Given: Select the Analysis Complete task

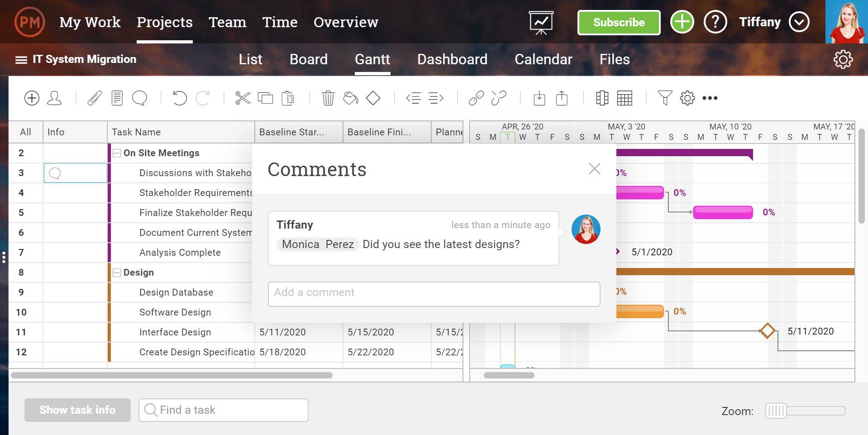Looking at the screenshot, I should pyautogui.click(x=180, y=253).
